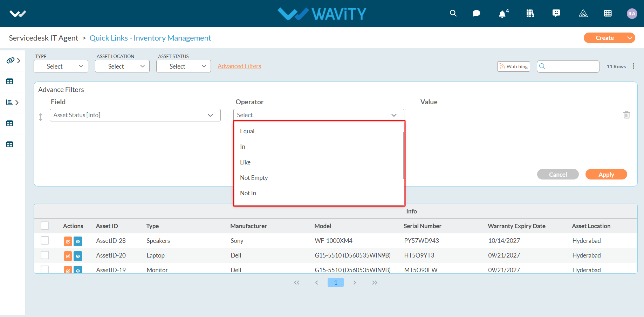Click the Asset Location column header
This screenshot has width=644, height=317.
591,226
